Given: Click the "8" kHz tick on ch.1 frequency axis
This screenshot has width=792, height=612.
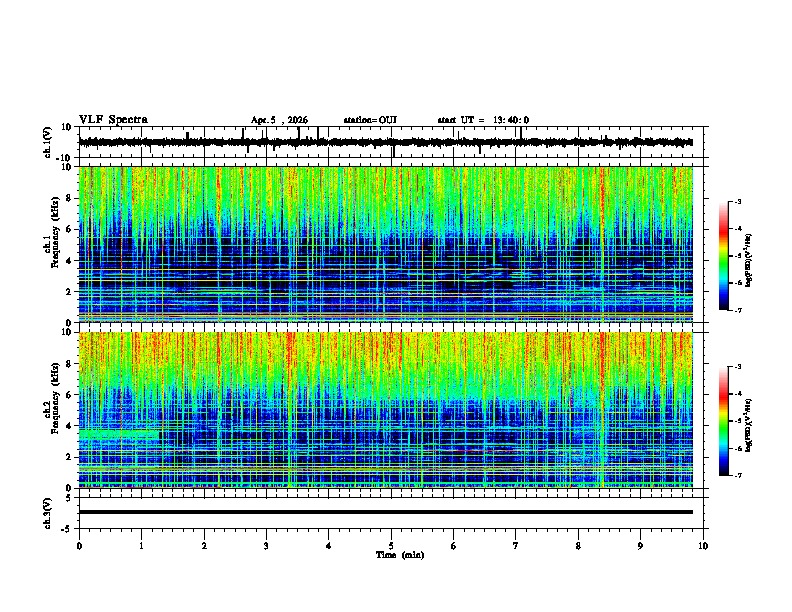Looking at the screenshot, I should click(69, 198).
